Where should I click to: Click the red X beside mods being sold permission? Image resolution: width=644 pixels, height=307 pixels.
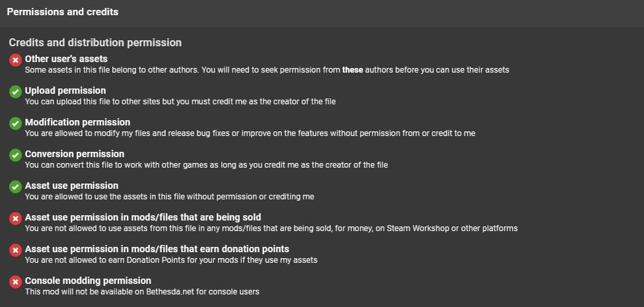15,219
